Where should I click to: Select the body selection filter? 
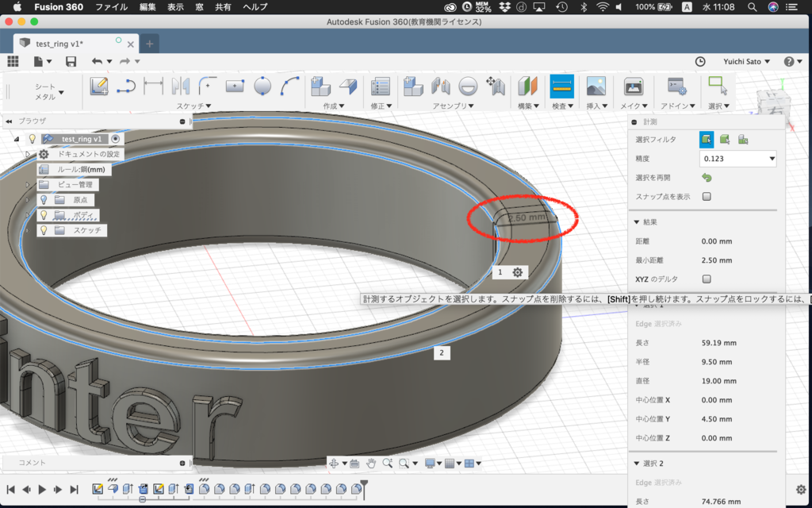pyautogui.click(x=725, y=140)
